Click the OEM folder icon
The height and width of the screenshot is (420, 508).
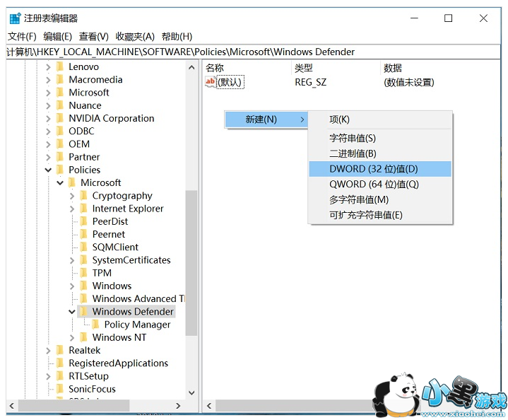point(60,144)
